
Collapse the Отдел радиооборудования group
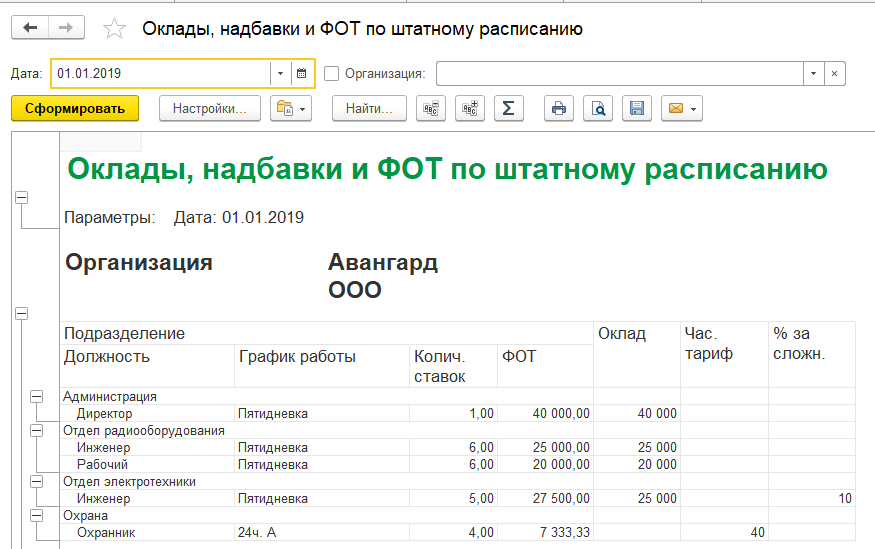point(36,431)
